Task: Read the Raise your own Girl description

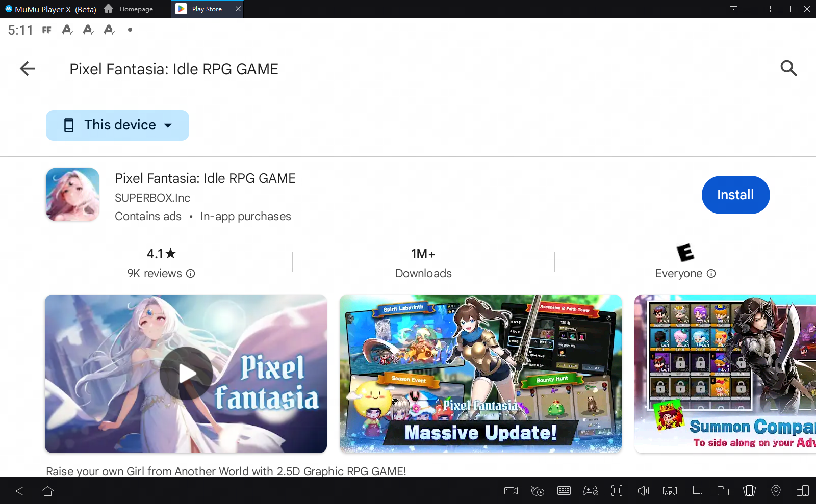Action: [x=226, y=471]
